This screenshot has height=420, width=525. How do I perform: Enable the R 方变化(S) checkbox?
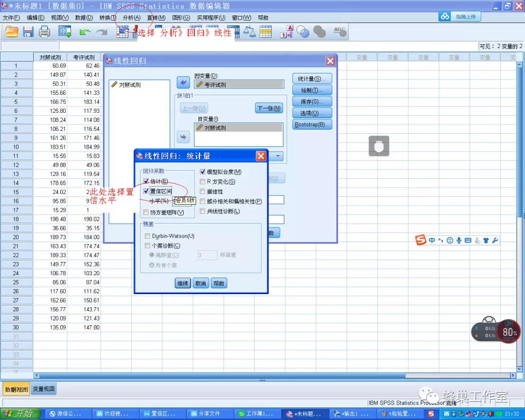(203, 182)
